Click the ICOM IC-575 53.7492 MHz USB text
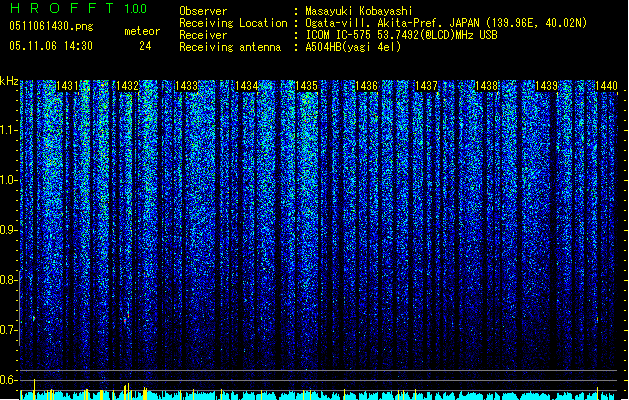The width and height of the screenshot is (629, 400). point(402,35)
